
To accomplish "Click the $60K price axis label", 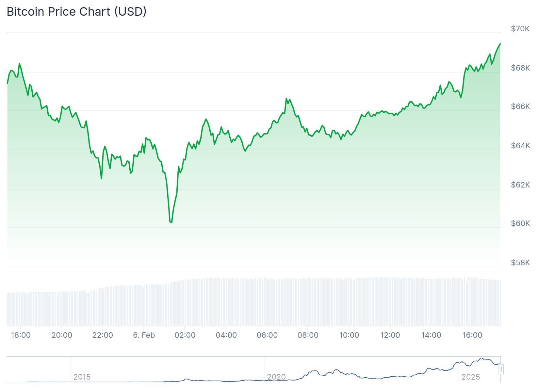I will [520, 223].
